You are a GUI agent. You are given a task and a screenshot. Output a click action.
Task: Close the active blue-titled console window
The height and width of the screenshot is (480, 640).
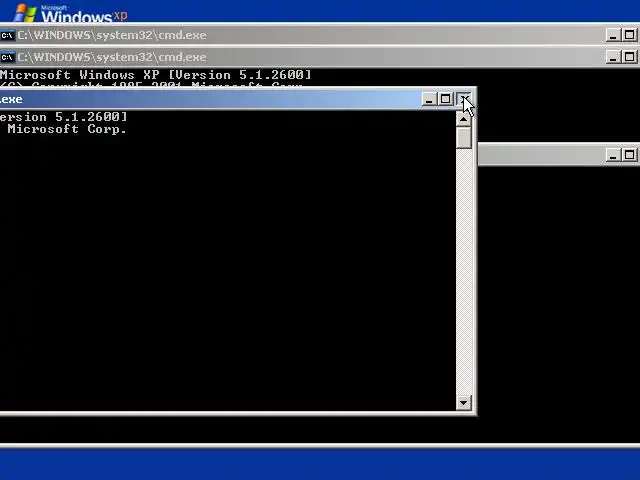(x=464, y=99)
